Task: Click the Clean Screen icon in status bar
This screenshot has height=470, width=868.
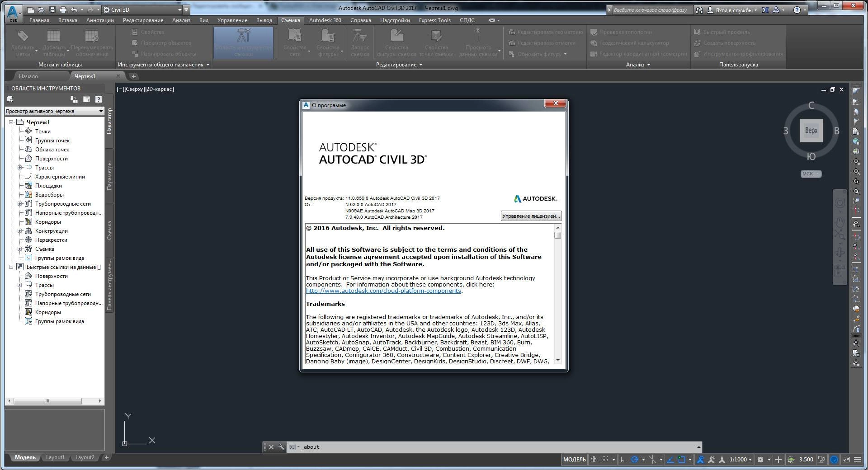Action: [x=846, y=460]
